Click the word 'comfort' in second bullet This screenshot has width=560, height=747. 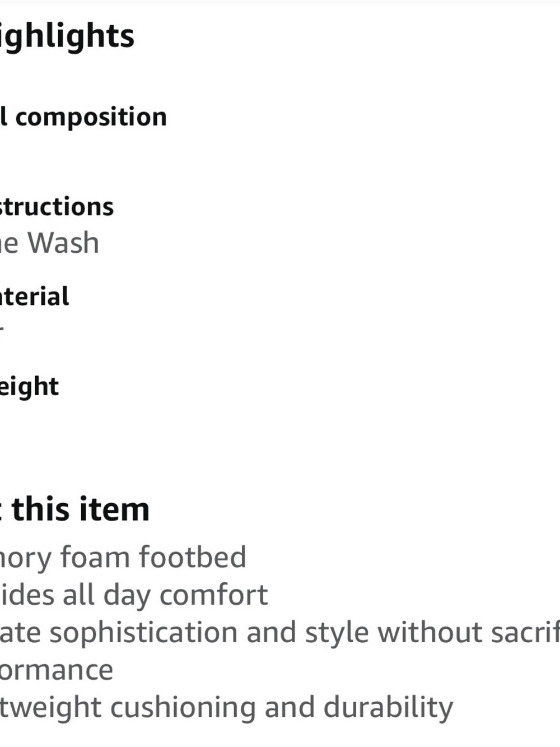214,595
